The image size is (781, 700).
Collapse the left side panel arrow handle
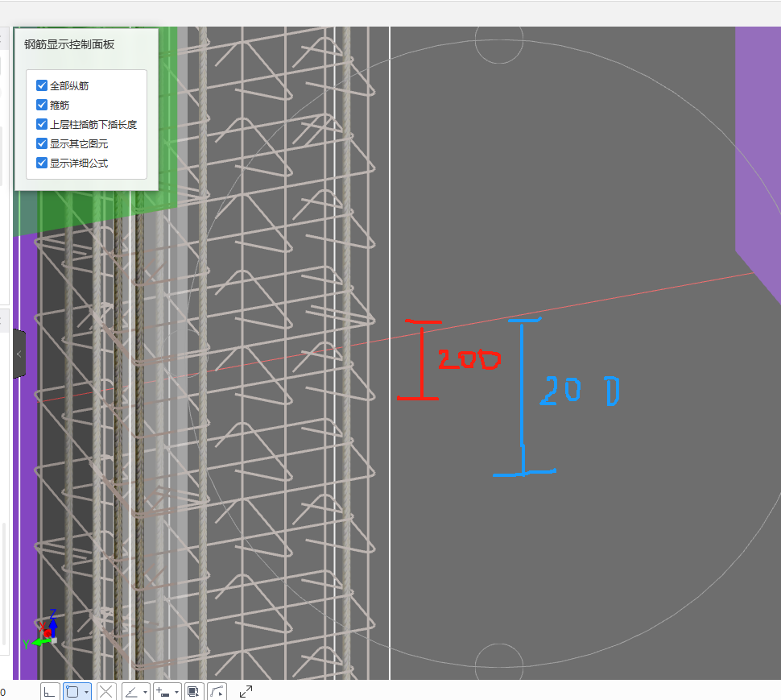click(19, 354)
